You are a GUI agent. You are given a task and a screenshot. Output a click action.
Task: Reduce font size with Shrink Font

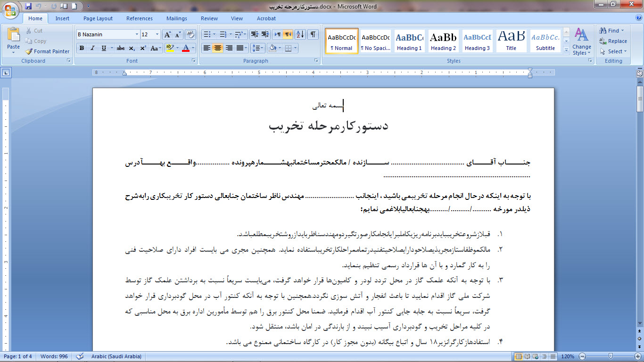[178, 34]
